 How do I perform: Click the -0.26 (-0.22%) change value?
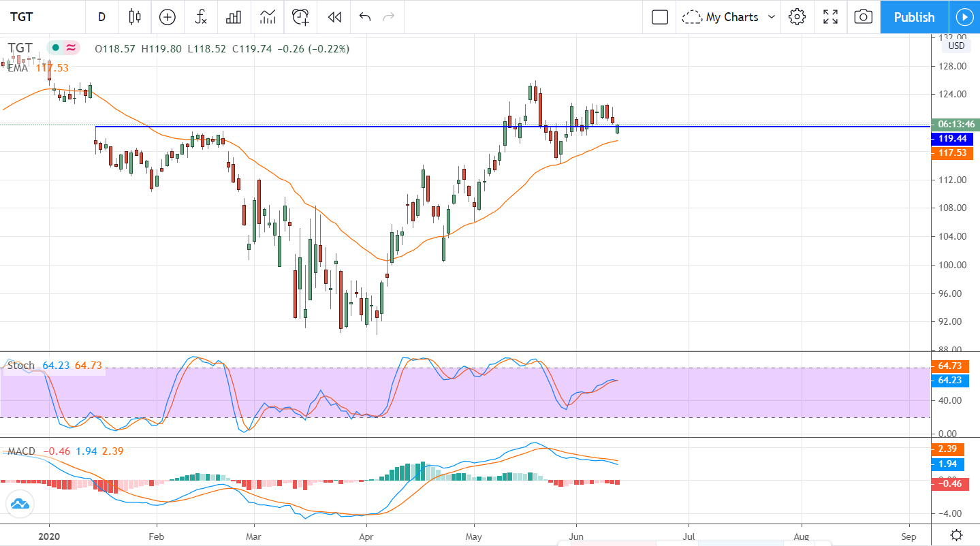click(x=313, y=48)
